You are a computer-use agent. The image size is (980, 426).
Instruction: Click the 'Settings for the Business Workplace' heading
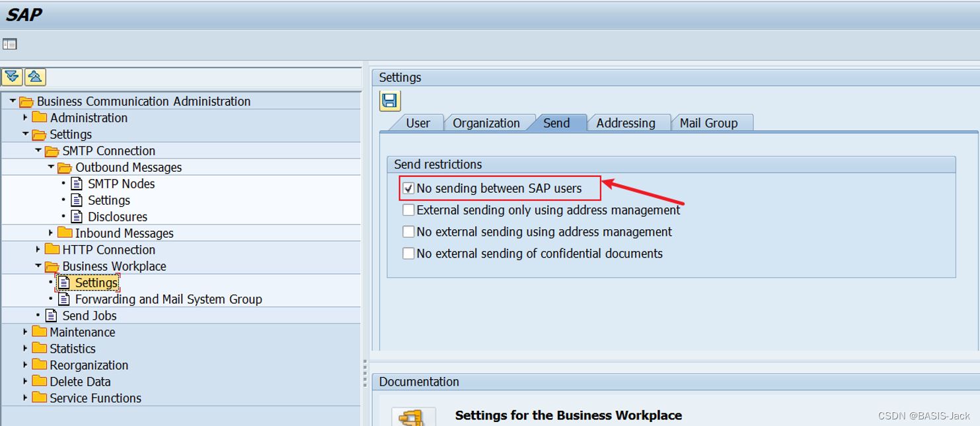pyautogui.click(x=568, y=415)
